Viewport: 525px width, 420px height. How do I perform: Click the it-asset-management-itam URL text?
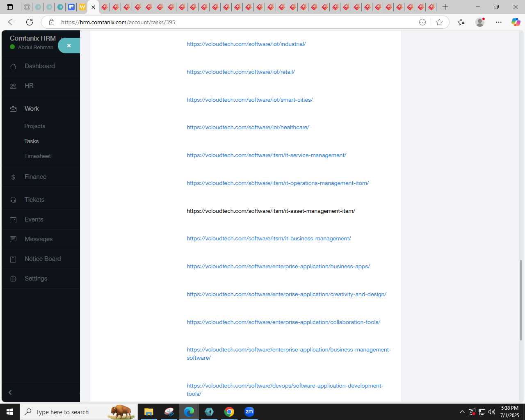(271, 211)
